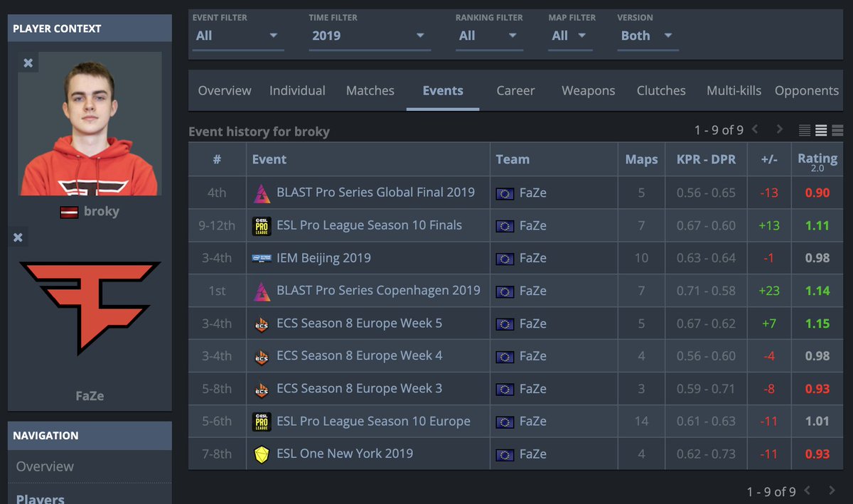Click BLAST logo in Copenhagen row

point(262,291)
